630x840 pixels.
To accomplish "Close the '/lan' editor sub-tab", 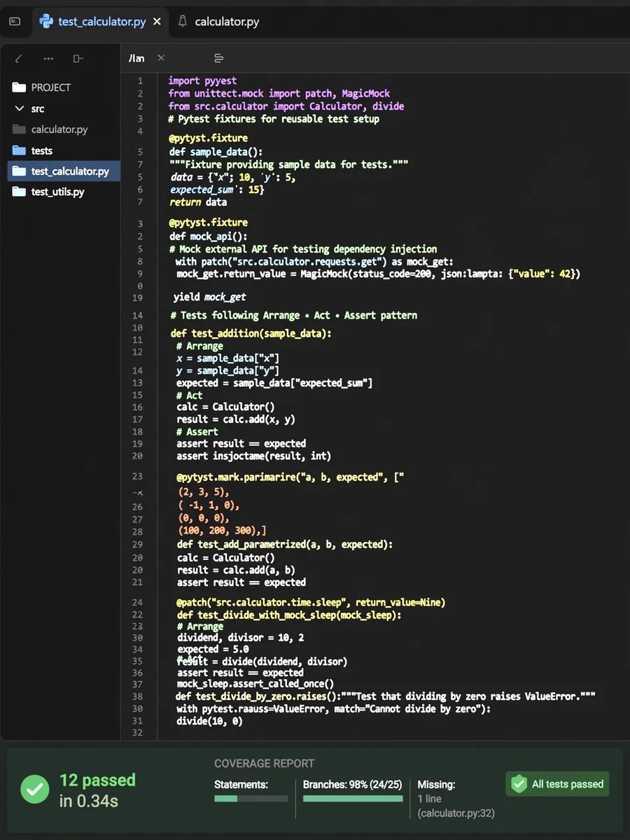I will pyautogui.click(x=161, y=58).
